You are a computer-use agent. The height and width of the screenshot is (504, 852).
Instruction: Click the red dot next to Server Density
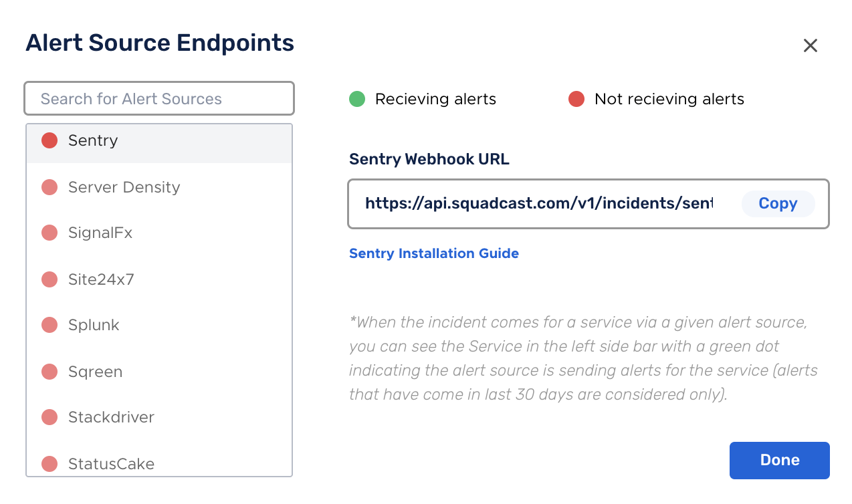tap(49, 187)
